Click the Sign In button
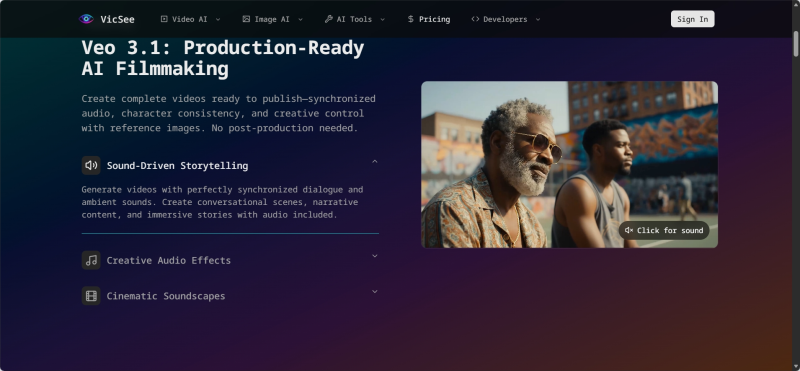The width and height of the screenshot is (800, 371). [x=692, y=19]
